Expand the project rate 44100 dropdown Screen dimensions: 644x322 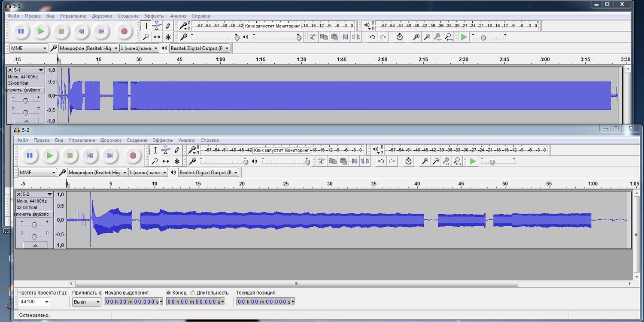pyautogui.click(x=34, y=302)
